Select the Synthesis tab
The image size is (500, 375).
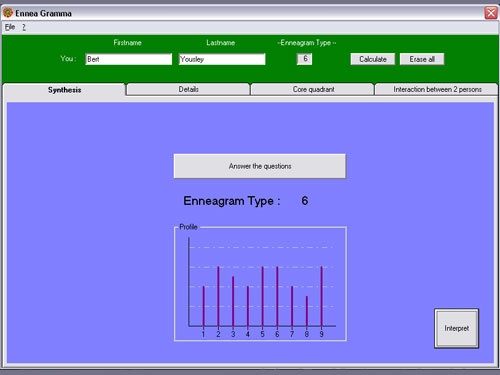[x=64, y=90]
